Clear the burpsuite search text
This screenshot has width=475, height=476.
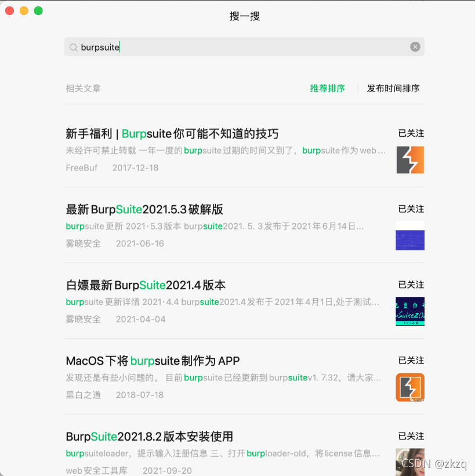click(x=415, y=47)
